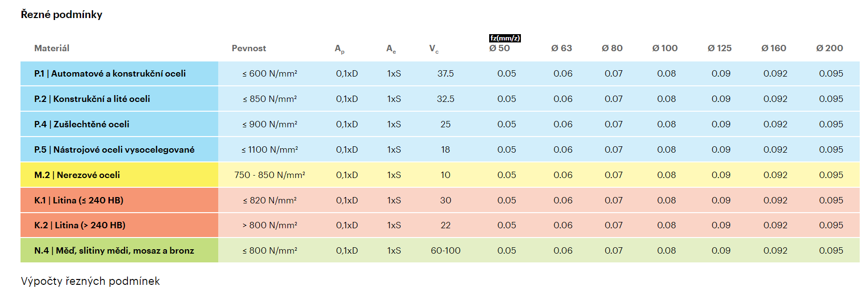Viewport: 868px width, 298px height.
Task: Click the "Výpočty řezných podmínek" heading
Action: click(90, 281)
